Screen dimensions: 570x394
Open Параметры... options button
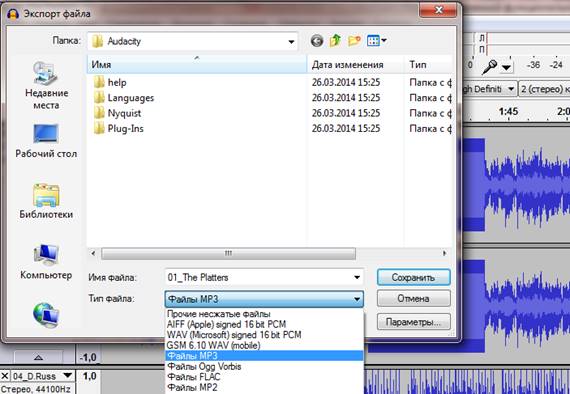(x=413, y=322)
